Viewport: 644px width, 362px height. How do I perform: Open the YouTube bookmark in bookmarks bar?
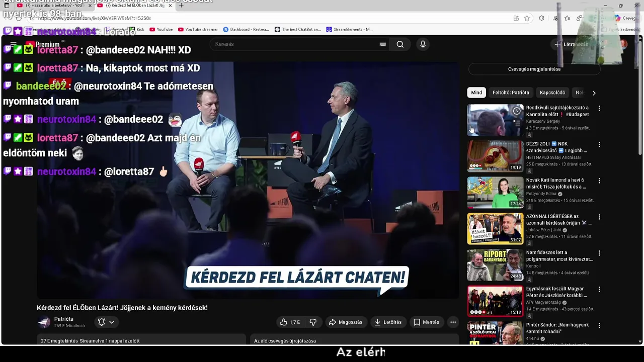click(x=161, y=30)
